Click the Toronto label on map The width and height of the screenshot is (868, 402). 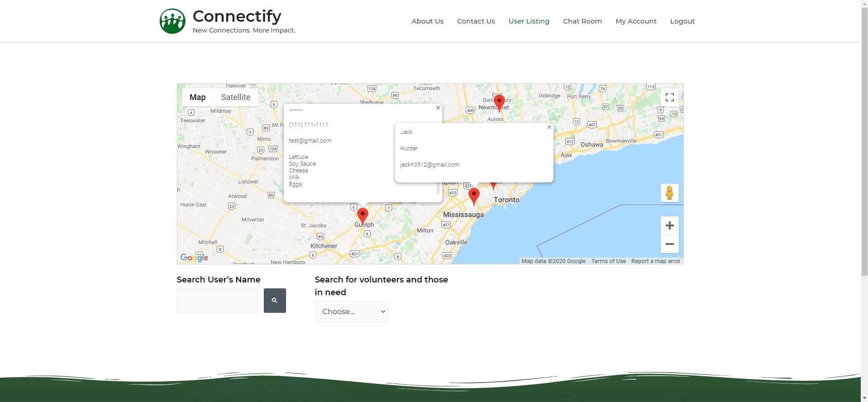506,200
